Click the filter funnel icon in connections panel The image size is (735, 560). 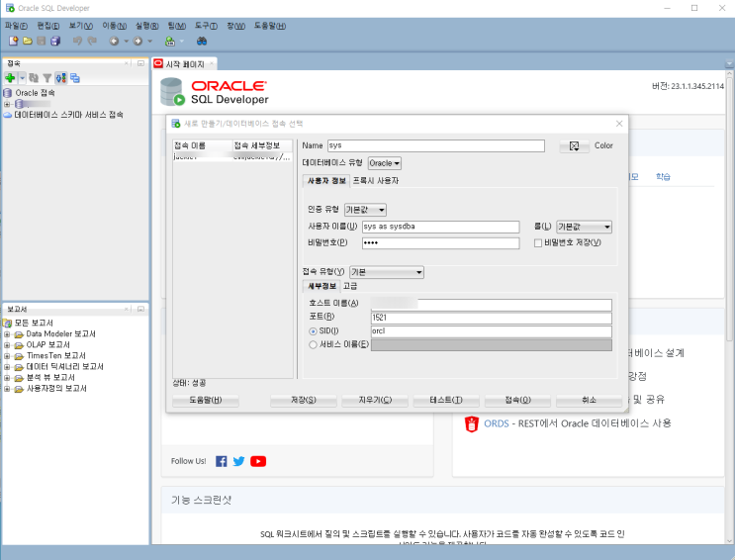46,78
